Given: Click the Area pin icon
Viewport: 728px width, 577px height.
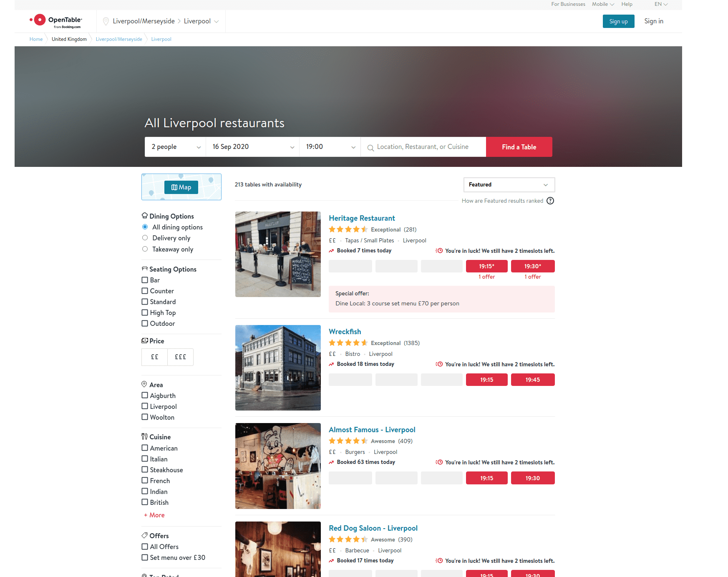Looking at the screenshot, I should (144, 384).
